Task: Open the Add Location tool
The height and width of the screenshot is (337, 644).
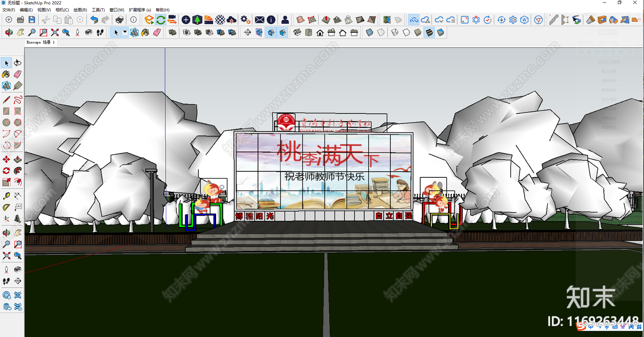Action: click(x=387, y=20)
